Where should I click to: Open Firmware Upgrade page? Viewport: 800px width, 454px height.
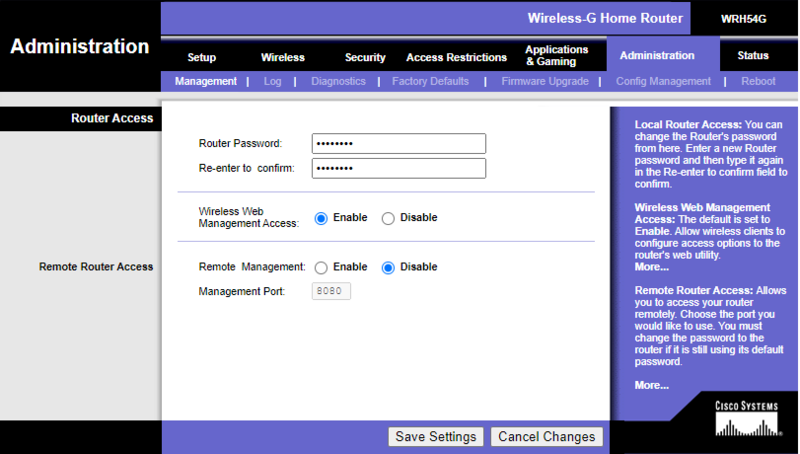[545, 81]
